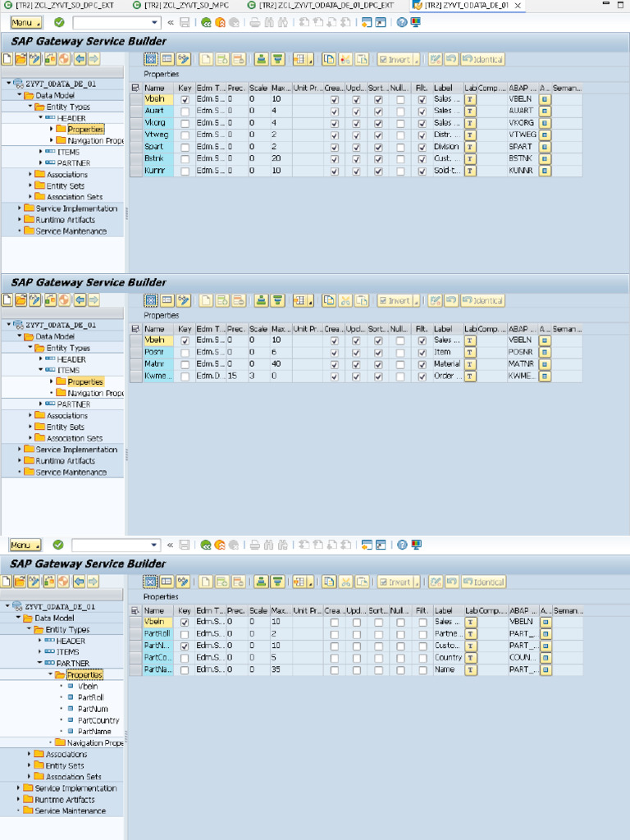Open the Menu button beneath the session tabs
The height and width of the screenshot is (840, 630).
25,22
